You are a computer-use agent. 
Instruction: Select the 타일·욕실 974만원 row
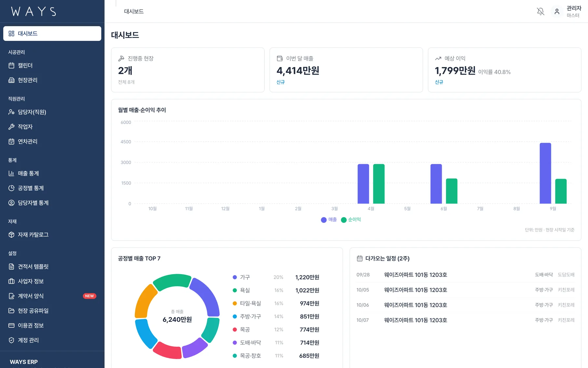[276, 304]
